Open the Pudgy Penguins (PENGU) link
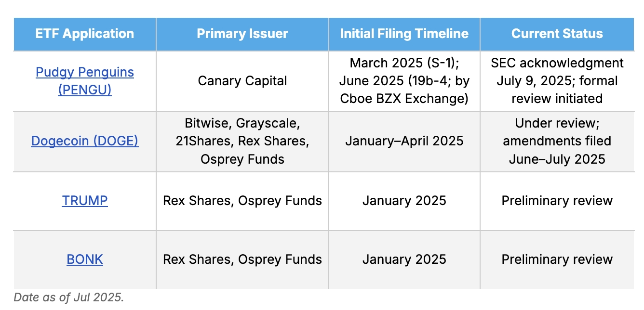 (x=85, y=81)
